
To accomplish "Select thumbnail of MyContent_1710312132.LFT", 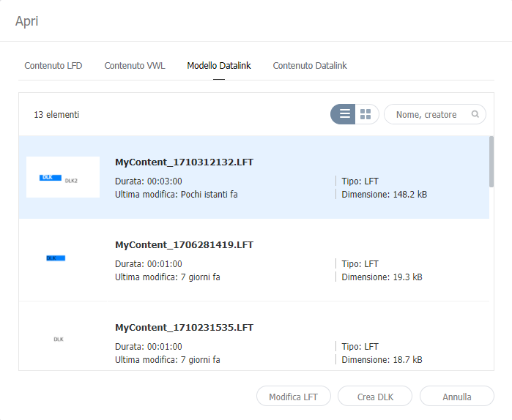I will tap(63, 177).
